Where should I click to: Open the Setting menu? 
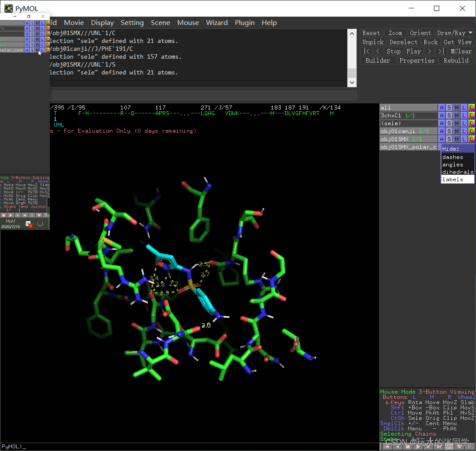pyautogui.click(x=132, y=23)
